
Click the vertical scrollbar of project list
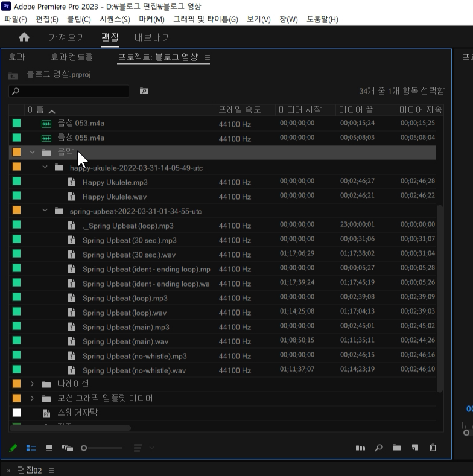click(439, 299)
